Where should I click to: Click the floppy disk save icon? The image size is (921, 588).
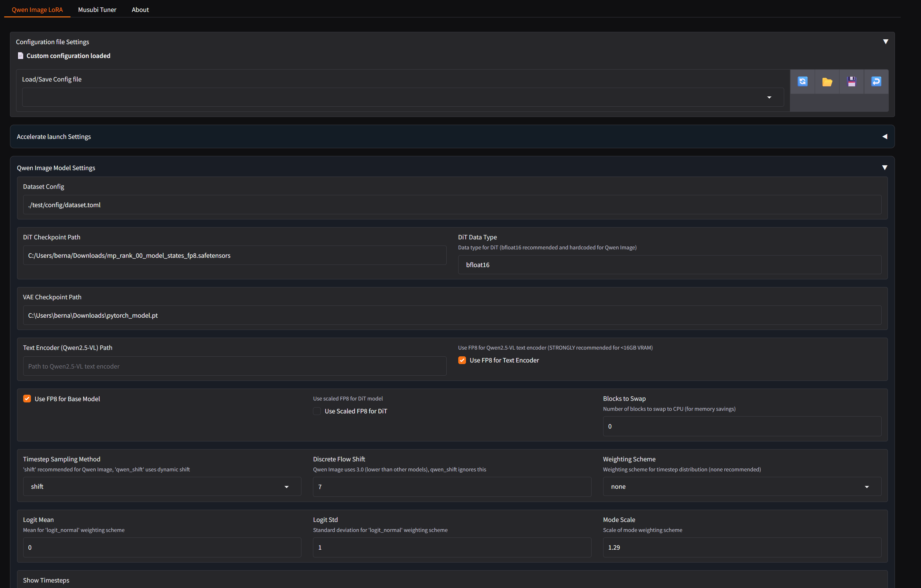tap(851, 82)
